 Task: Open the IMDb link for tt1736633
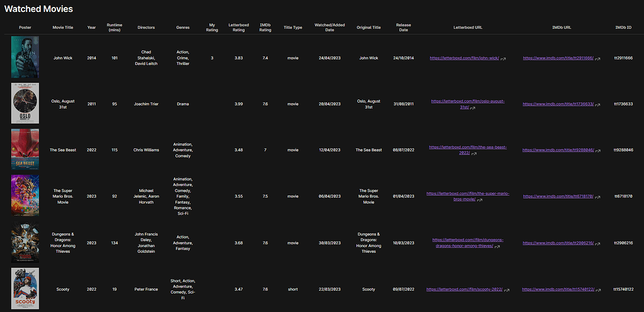point(558,104)
